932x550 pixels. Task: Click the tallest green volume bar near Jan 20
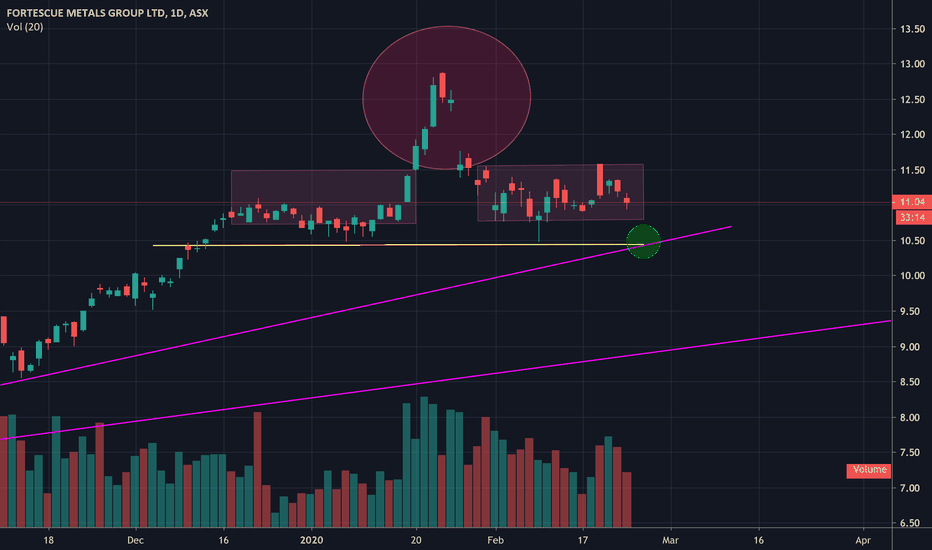(x=424, y=462)
